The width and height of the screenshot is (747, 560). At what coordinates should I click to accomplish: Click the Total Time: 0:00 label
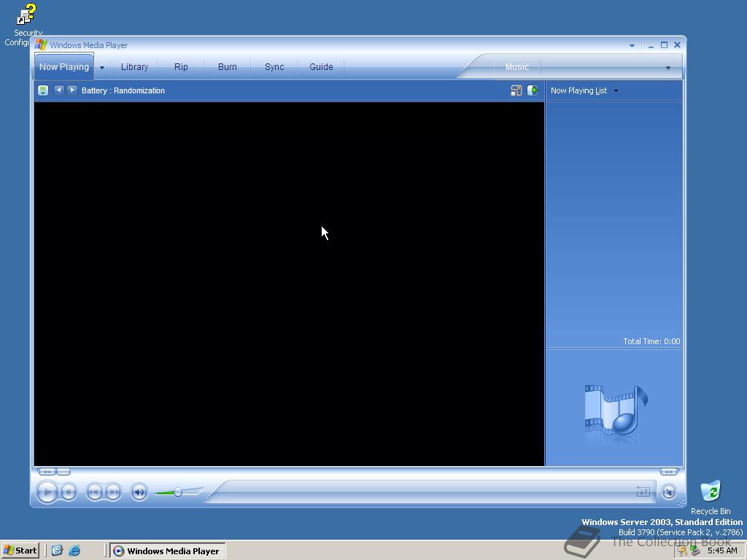[651, 341]
